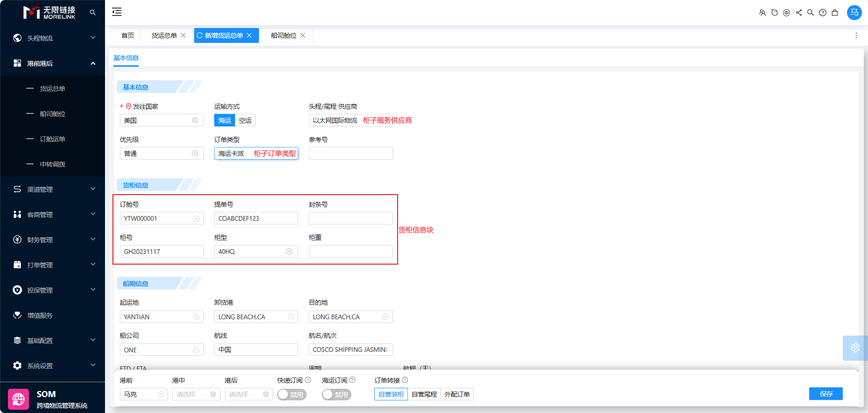Expand the 客商管理 sidebar menu
This screenshot has height=413, width=868.
[x=53, y=215]
